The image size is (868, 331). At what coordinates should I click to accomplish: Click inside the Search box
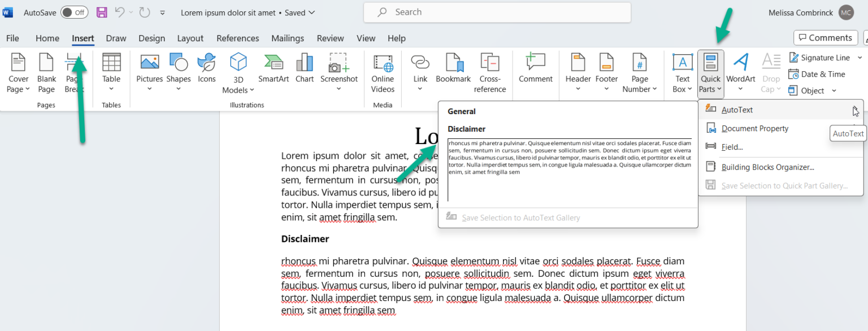click(497, 12)
